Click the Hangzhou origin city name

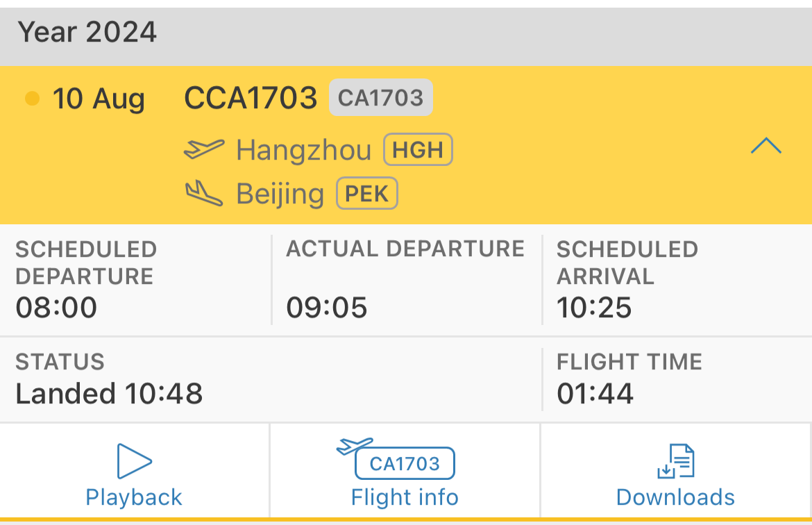click(304, 150)
